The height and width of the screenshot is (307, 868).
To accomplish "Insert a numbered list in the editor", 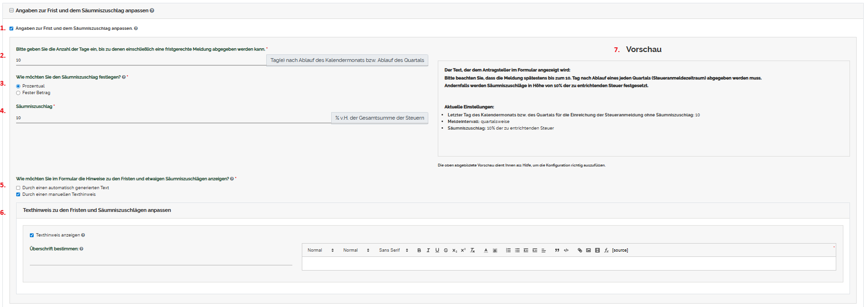I will pos(508,250).
